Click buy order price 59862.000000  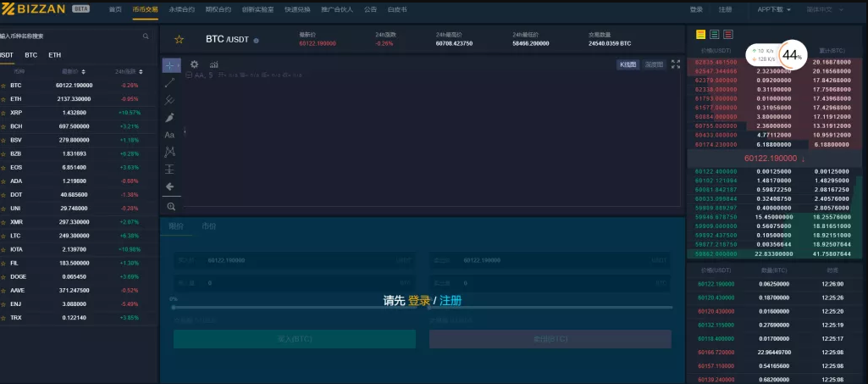pyautogui.click(x=716, y=253)
